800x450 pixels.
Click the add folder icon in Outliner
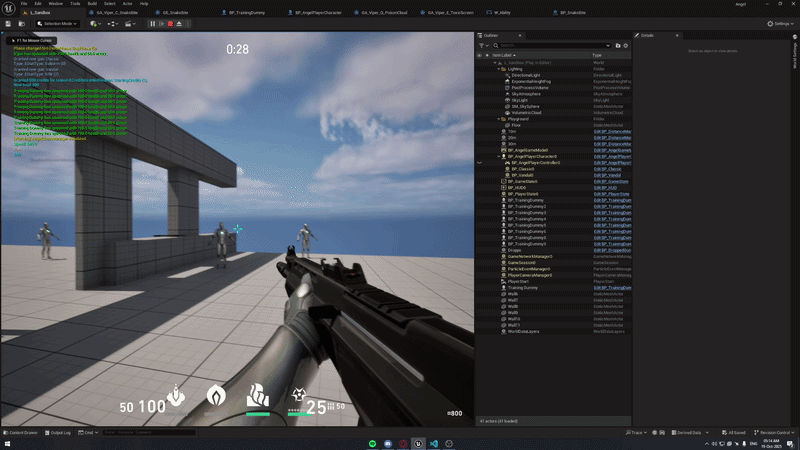point(617,45)
